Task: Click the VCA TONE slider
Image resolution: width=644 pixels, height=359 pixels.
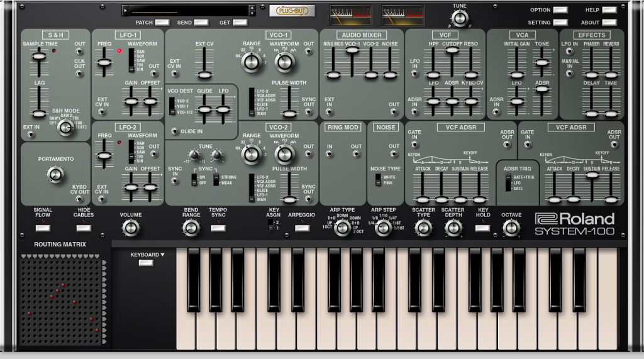Action: click(541, 62)
